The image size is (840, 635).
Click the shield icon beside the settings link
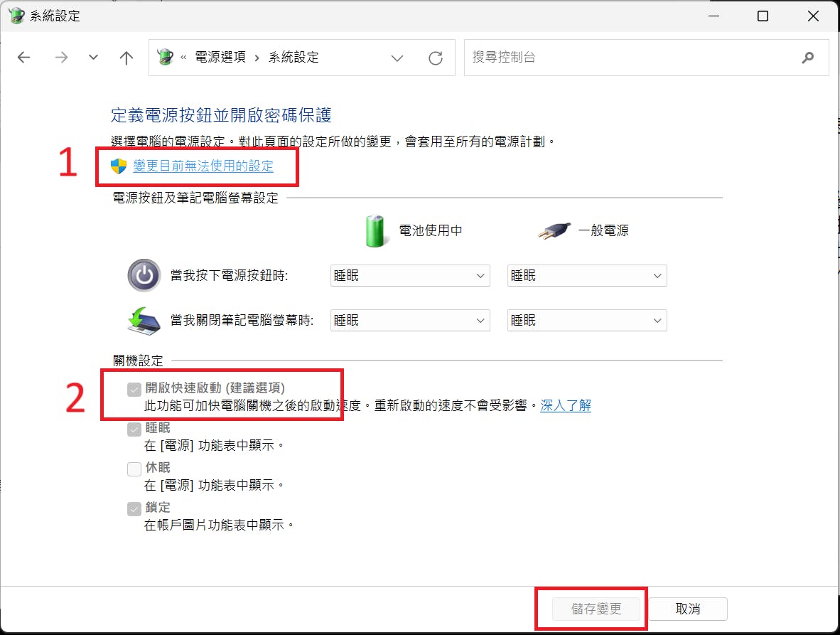point(119,166)
